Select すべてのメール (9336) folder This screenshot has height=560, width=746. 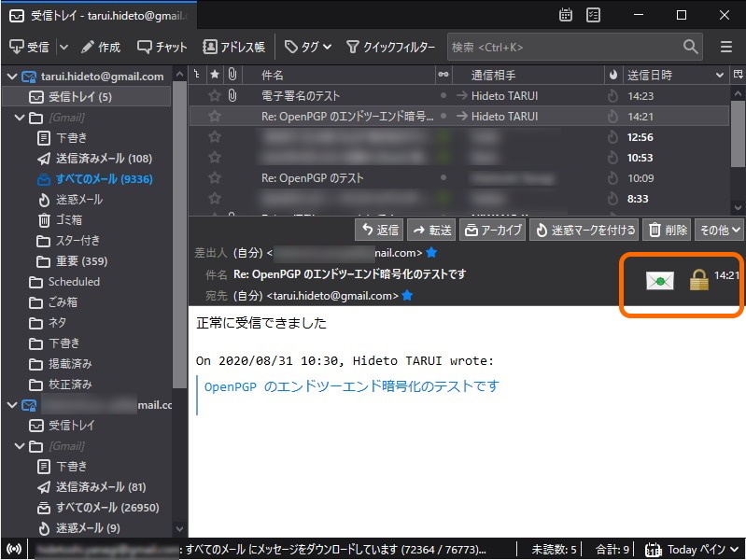point(95,179)
